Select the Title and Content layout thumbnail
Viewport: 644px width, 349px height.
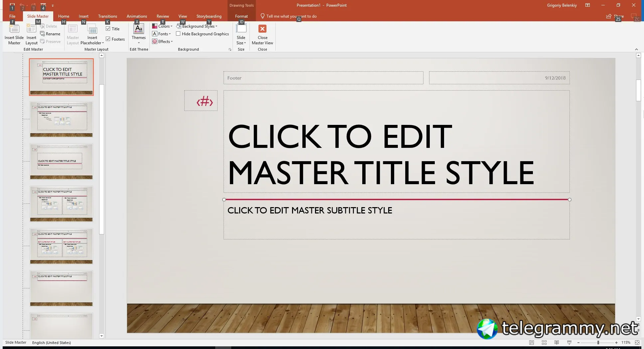coord(61,119)
